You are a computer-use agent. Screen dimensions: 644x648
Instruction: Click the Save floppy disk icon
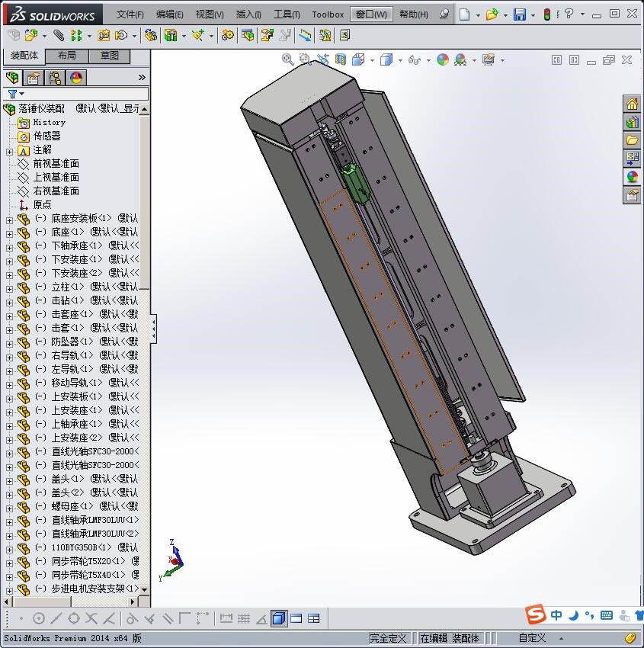(x=520, y=14)
